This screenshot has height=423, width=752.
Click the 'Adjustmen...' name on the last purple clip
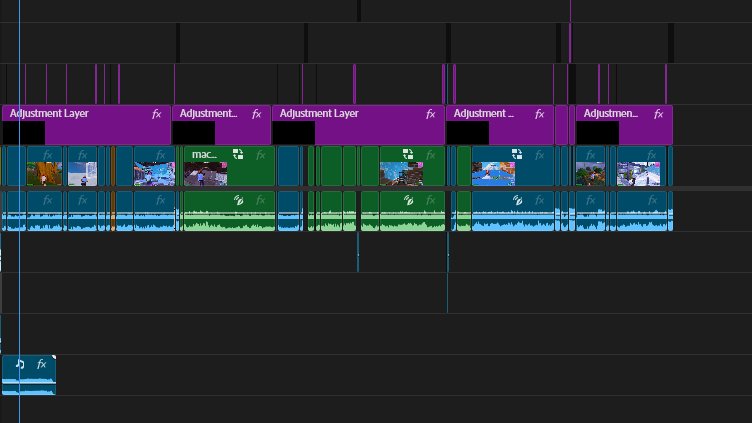pyautogui.click(x=611, y=114)
